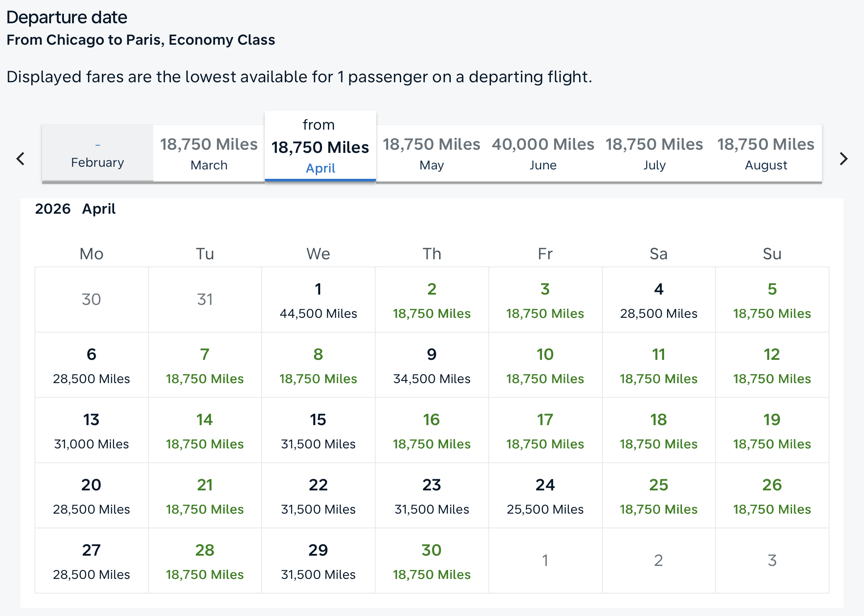Select April 27 Monday departure
This screenshot has width=864, height=616.
click(x=91, y=561)
